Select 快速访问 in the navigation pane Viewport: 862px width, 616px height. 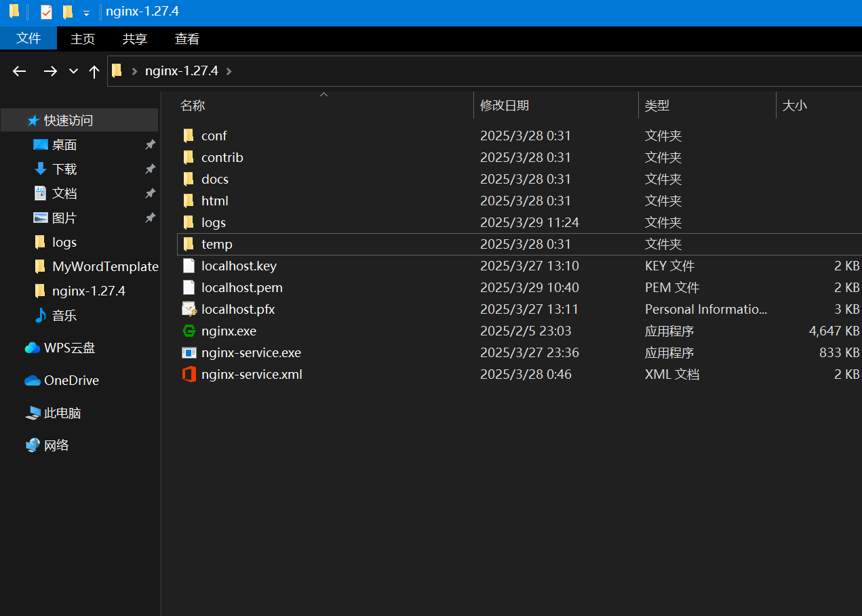(x=68, y=121)
